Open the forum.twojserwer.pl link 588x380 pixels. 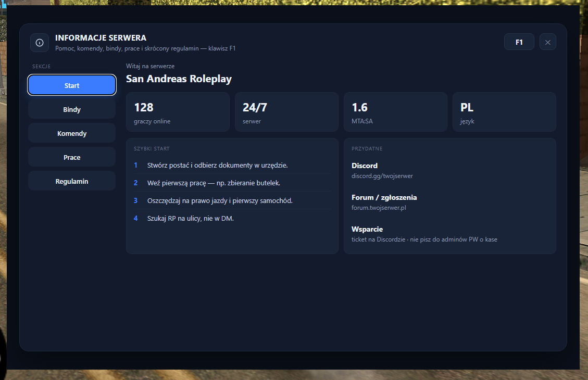click(x=379, y=208)
